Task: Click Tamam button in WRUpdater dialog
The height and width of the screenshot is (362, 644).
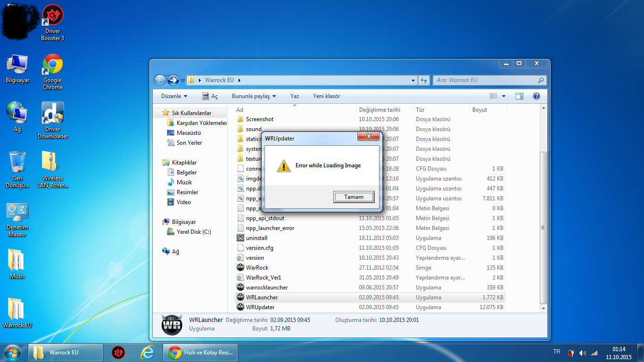Action: [x=354, y=197]
